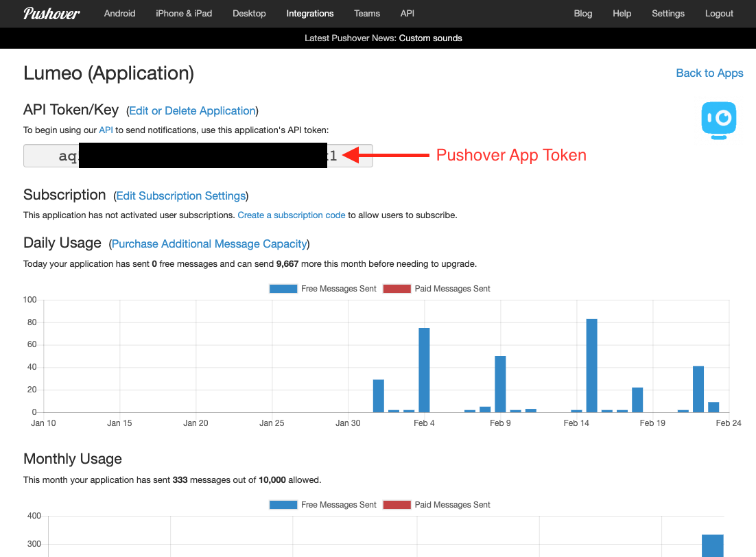Open the Teams nav item
The image size is (756, 557).
pyautogui.click(x=367, y=14)
